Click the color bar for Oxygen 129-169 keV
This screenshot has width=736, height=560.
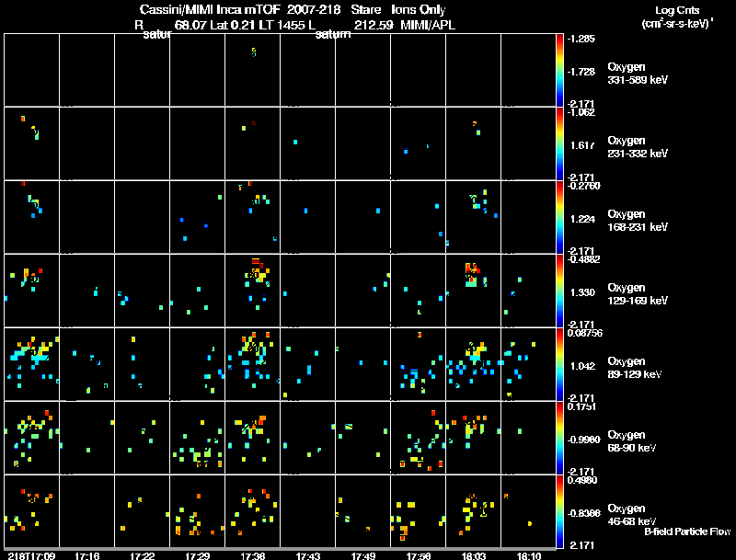[559, 291]
